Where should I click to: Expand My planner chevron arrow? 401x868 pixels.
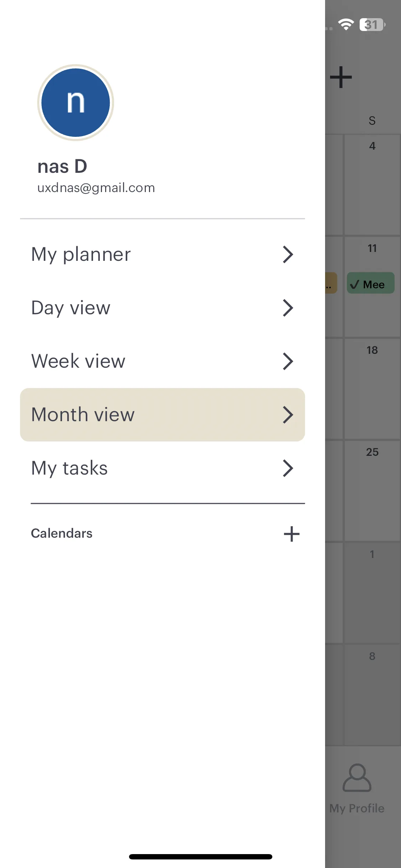pyautogui.click(x=288, y=254)
